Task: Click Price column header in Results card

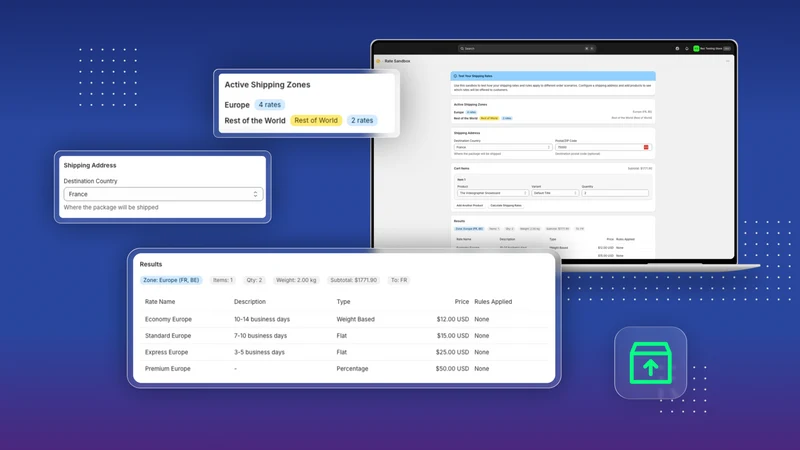Action: pos(462,302)
